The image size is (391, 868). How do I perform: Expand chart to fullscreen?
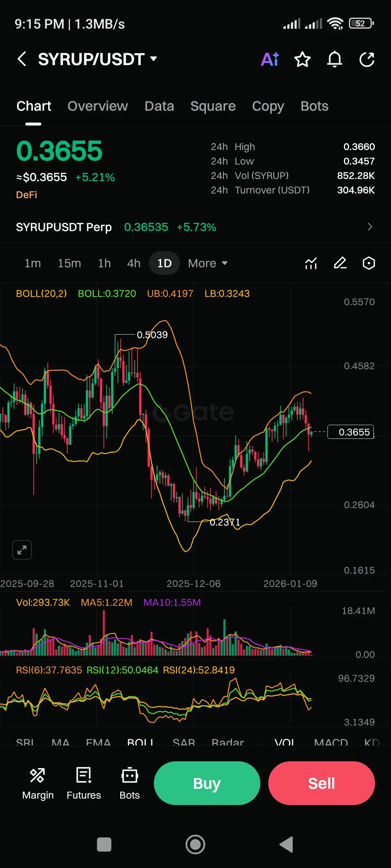[22, 550]
